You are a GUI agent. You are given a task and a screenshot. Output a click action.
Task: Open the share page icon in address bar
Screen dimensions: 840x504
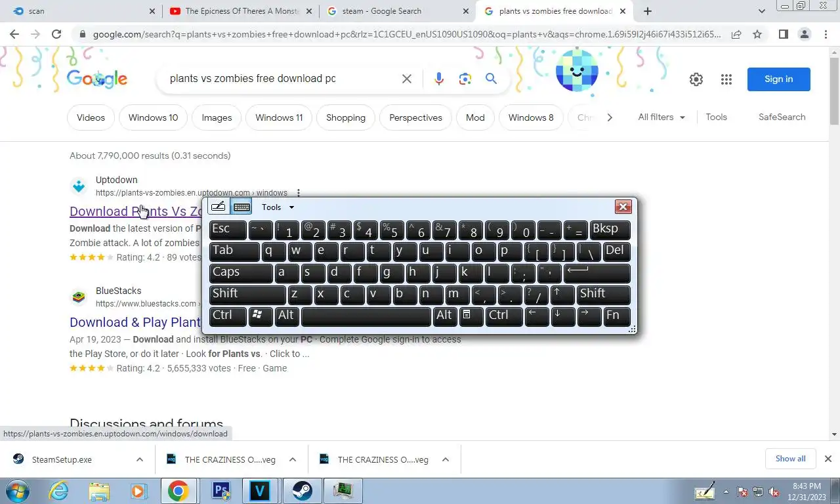(x=736, y=34)
